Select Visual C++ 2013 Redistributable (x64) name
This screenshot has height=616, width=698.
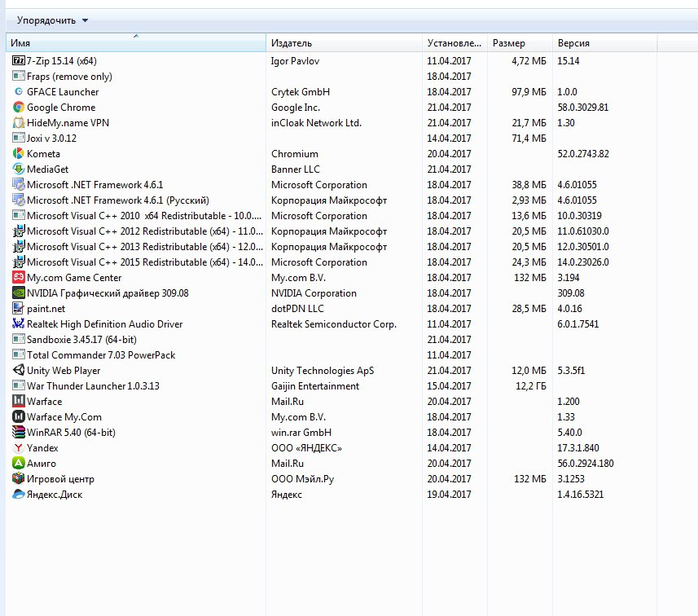pyautogui.click(x=145, y=247)
